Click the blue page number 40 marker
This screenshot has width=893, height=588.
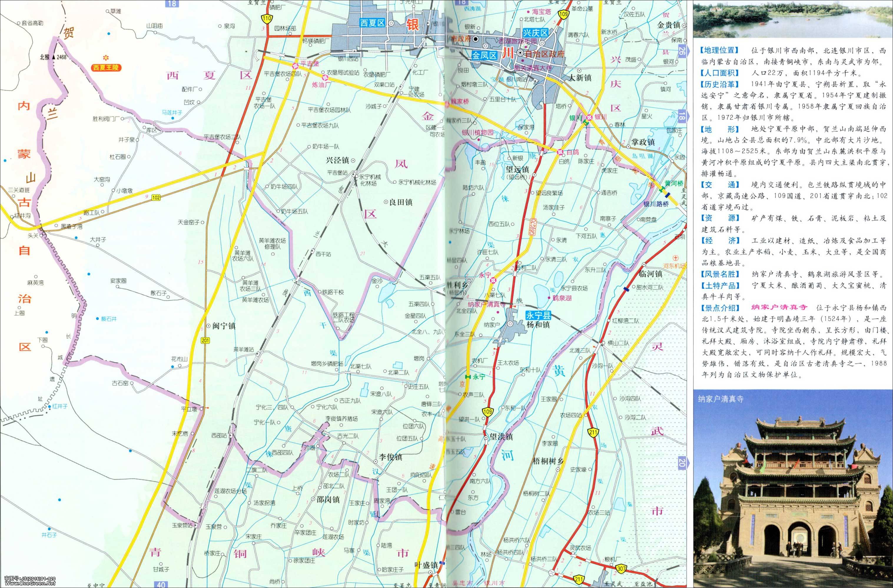point(161,584)
